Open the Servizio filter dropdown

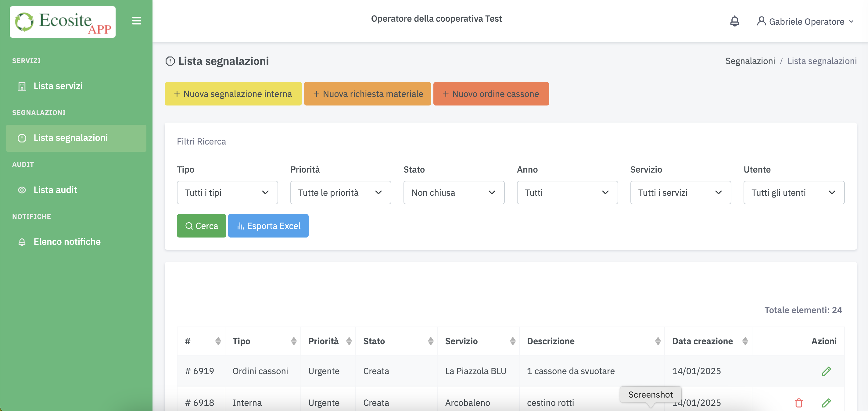[680, 192]
